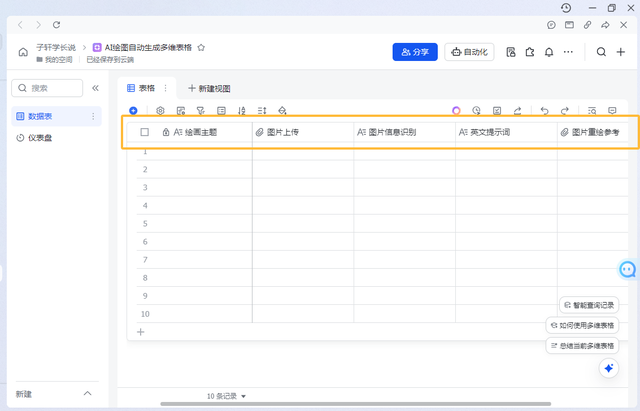640x411 pixels.
Task: Click the horizontal scrollbar at bottom
Action: [x=355, y=404]
